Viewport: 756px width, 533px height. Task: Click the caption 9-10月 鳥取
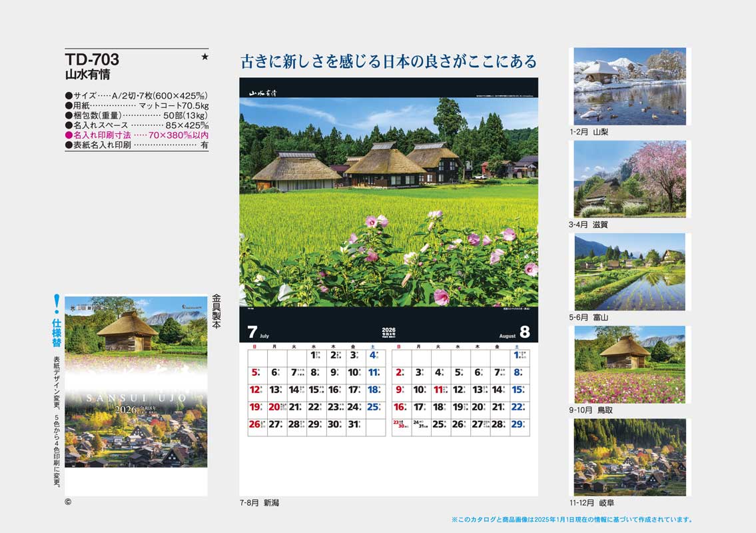(591, 410)
